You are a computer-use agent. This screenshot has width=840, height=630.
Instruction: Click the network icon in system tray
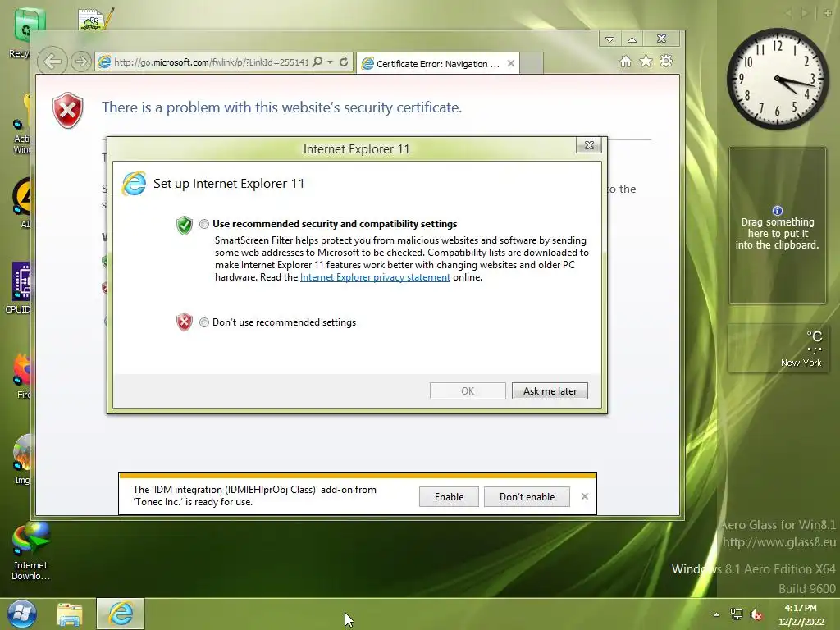737,614
